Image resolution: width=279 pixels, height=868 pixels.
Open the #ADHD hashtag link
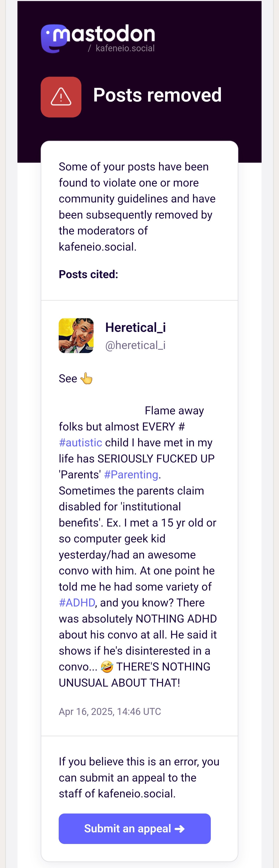[x=77, y=603]
